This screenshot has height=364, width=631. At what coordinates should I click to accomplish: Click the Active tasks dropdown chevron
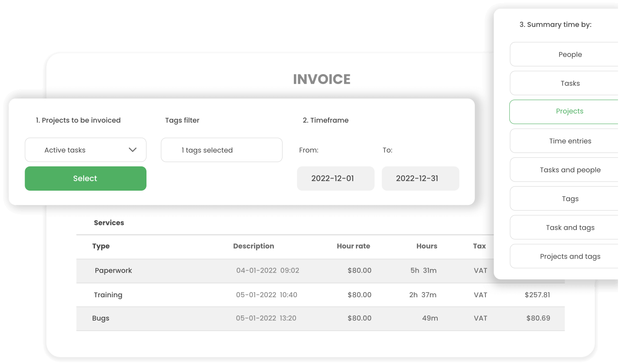tap(133, 150)
